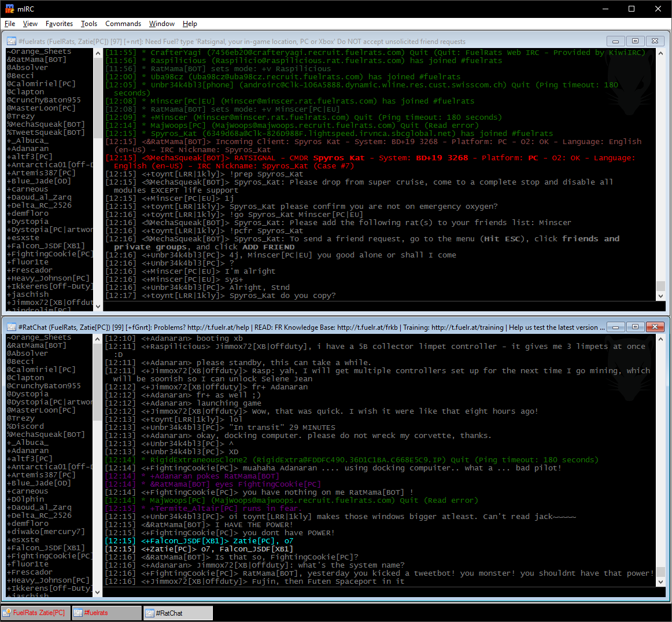672x622 pixels.
Task: Click up arrow of #fuelrats nicklist scrollbar
Action: [98, 53]
